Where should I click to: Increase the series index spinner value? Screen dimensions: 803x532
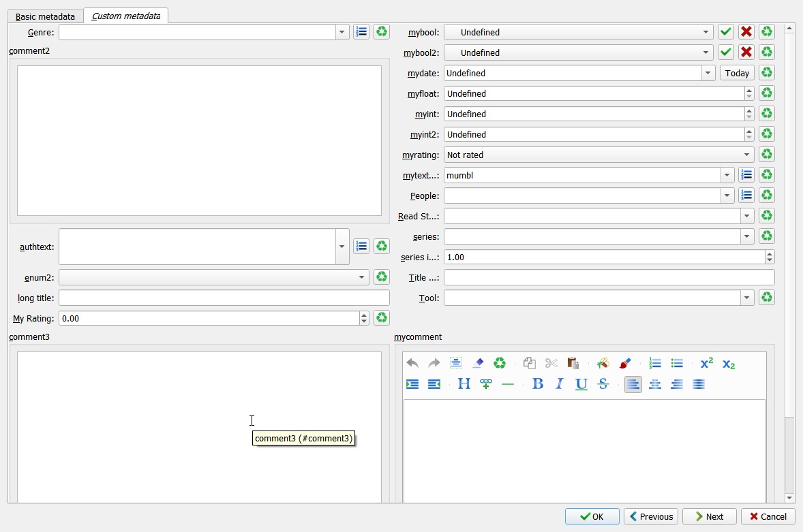[769, 253]
